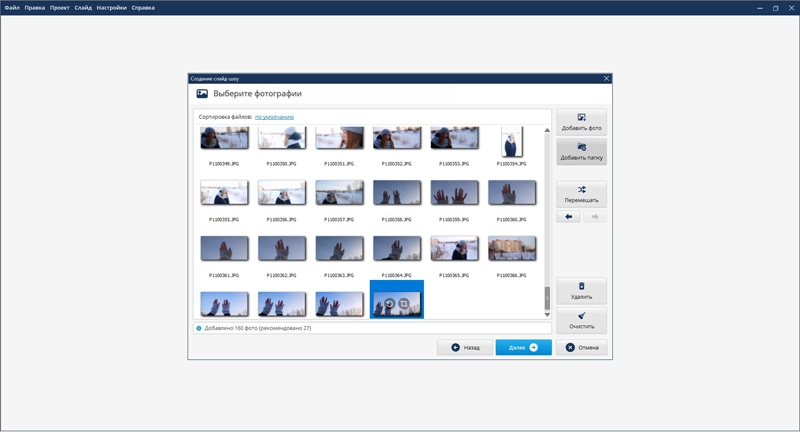Crop the selected thumbnail with its crop icon

tap(404, 304)
